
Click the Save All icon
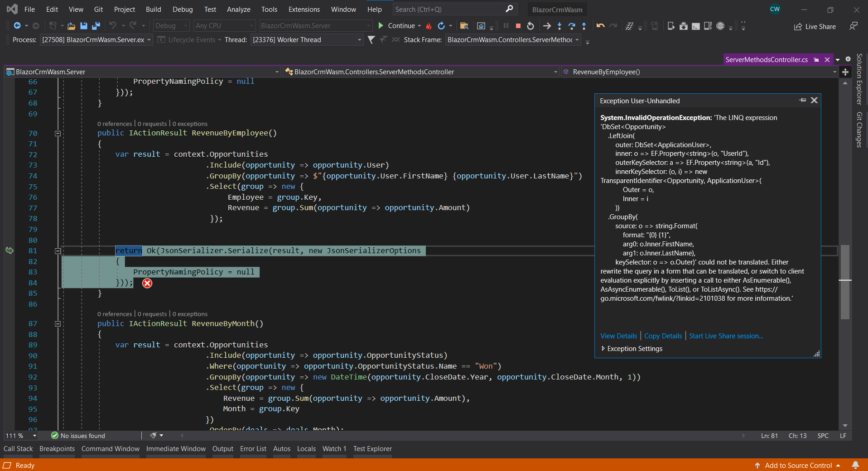tap(96, 26)
